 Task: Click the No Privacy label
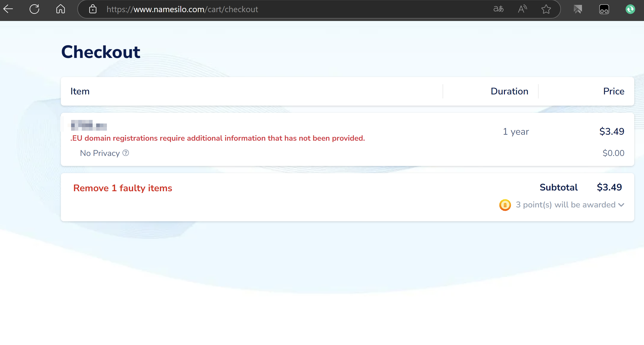click(100, 153)
